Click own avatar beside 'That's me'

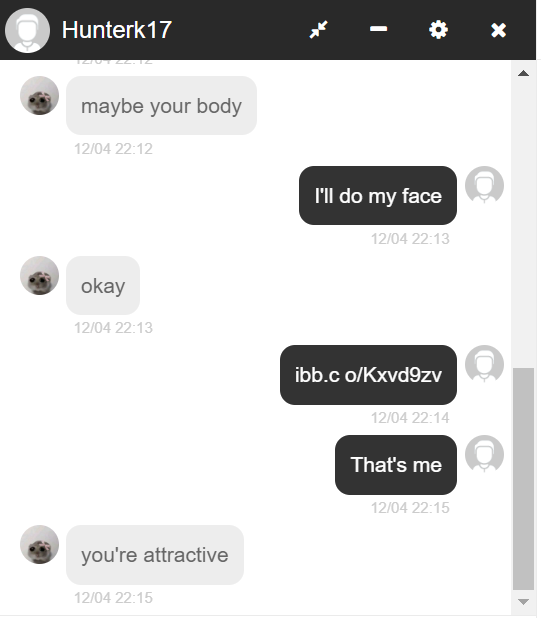484,454
